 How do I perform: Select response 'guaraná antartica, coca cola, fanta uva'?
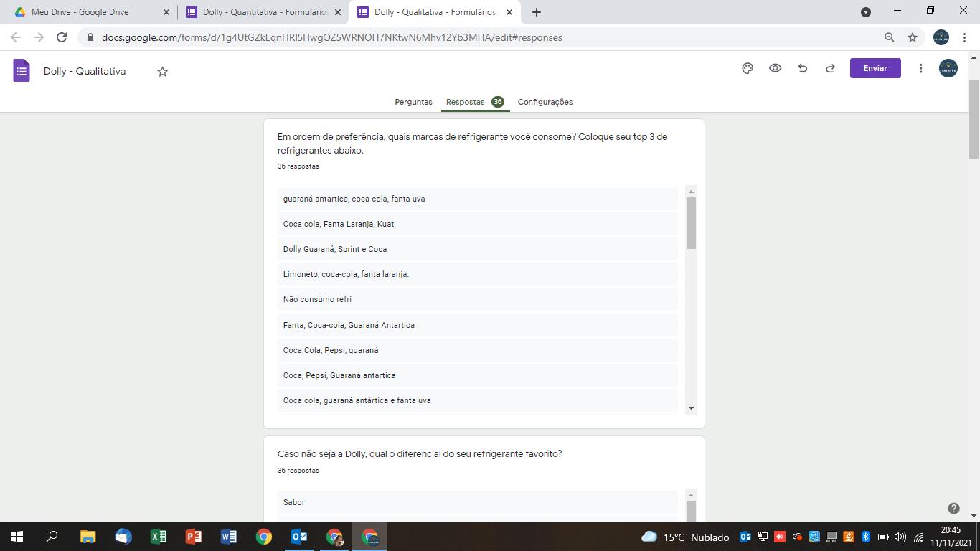pos(478,199)
